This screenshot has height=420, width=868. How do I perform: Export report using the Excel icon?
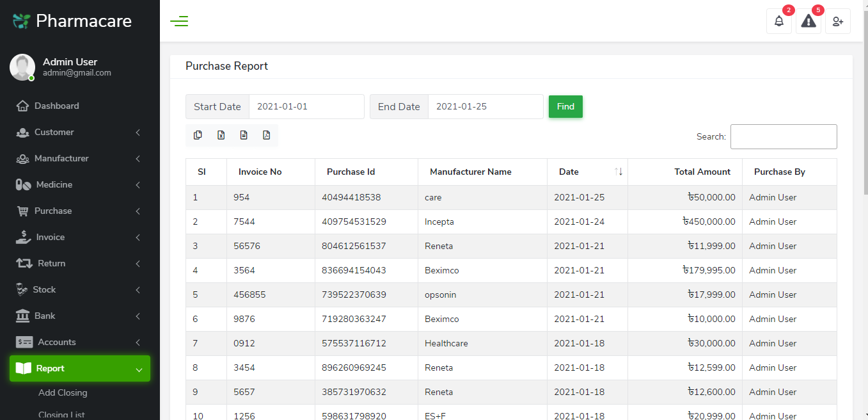(x=221, y=135)
